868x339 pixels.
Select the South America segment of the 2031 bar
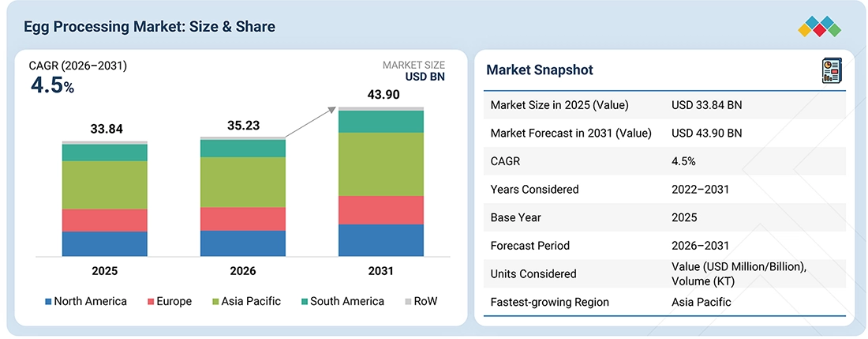pyautogui.click(x=381, y=122)
